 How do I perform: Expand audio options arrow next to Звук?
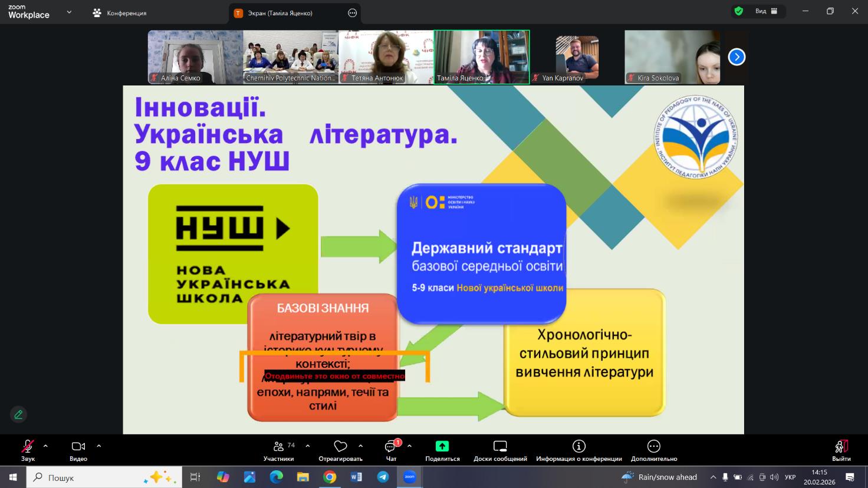coord(45,446)
